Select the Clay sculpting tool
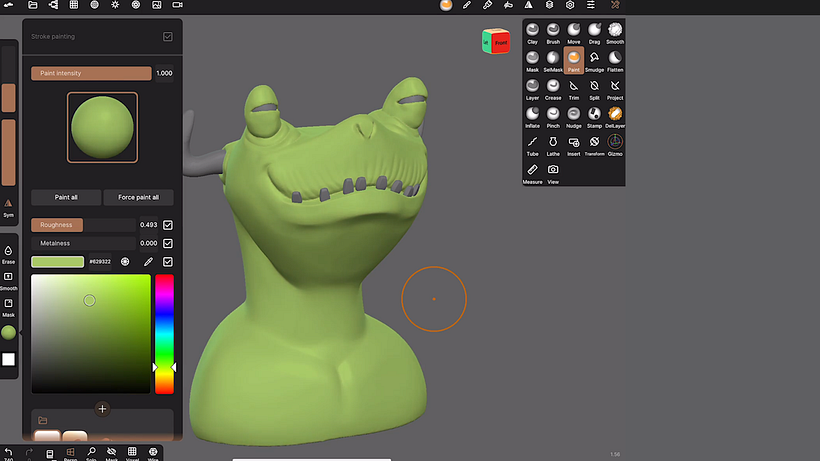The image size is (820, 461). [532, 33]
